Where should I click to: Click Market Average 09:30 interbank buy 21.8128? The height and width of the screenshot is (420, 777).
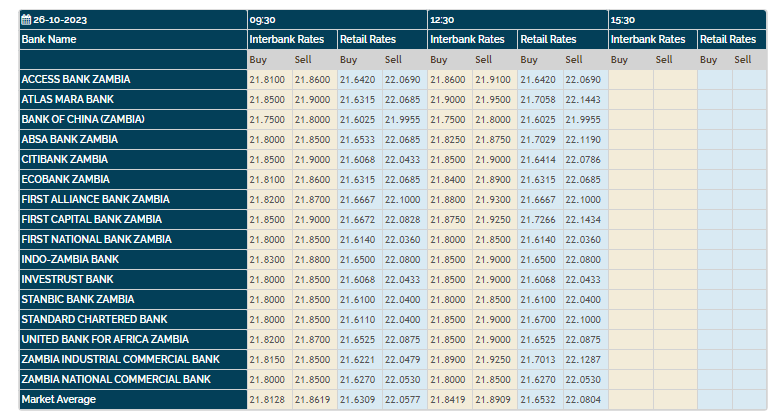(x=267, y=400)
